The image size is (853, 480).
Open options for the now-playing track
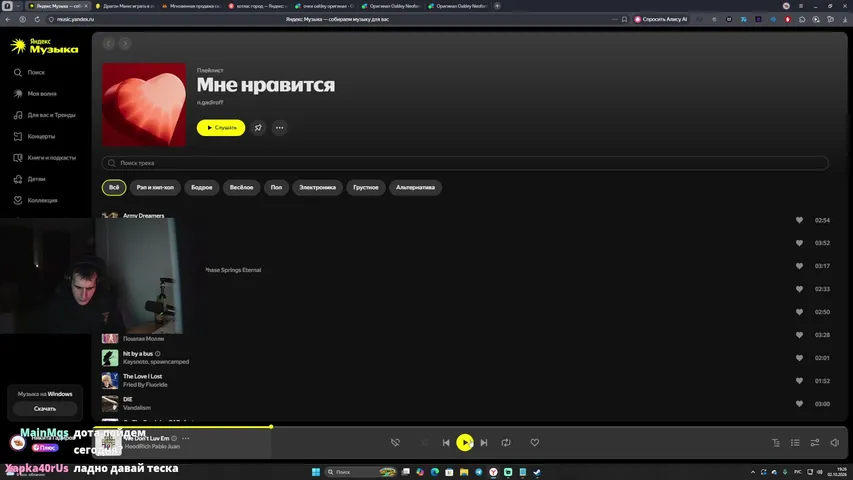(186, 438)
